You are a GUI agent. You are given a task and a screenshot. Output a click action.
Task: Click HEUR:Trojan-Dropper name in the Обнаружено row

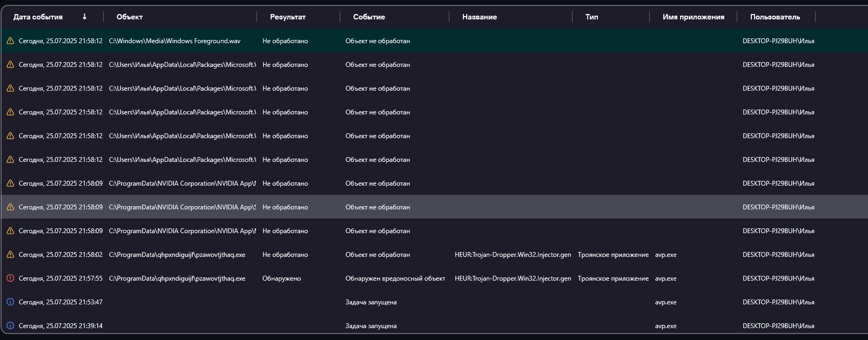point(513,278)
